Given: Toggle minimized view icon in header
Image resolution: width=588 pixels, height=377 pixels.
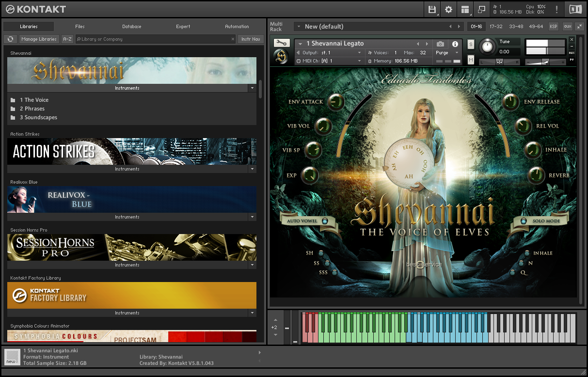Looking at the screenshot, I should [481, 9].
